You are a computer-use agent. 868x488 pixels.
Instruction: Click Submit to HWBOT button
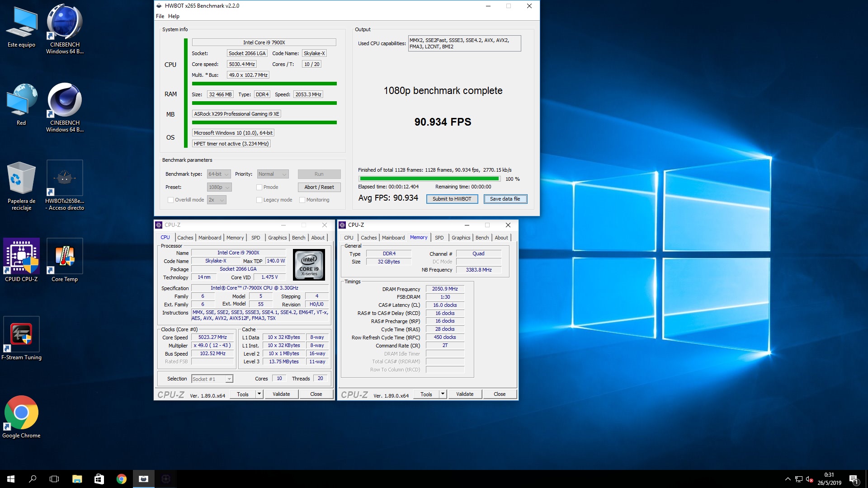pos(452,199)
